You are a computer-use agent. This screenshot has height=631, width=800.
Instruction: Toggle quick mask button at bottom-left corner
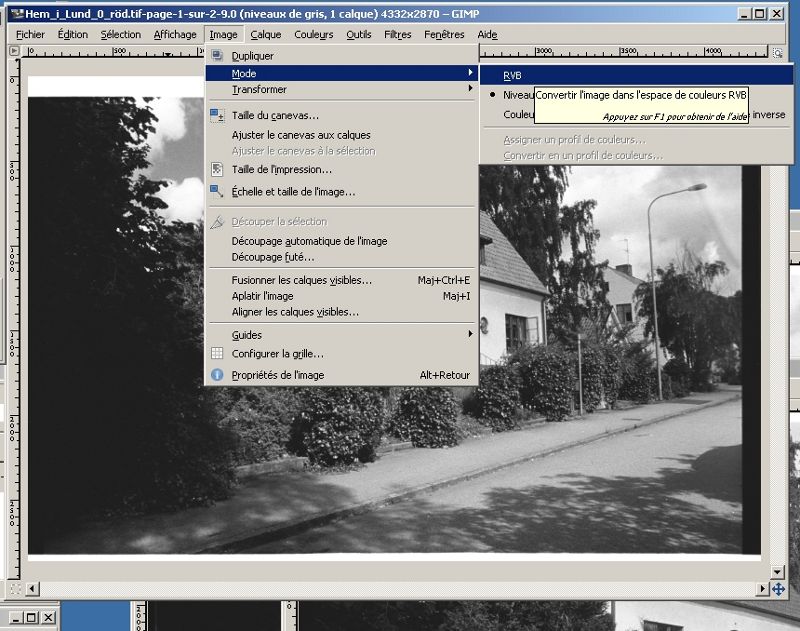pos(15,589)
